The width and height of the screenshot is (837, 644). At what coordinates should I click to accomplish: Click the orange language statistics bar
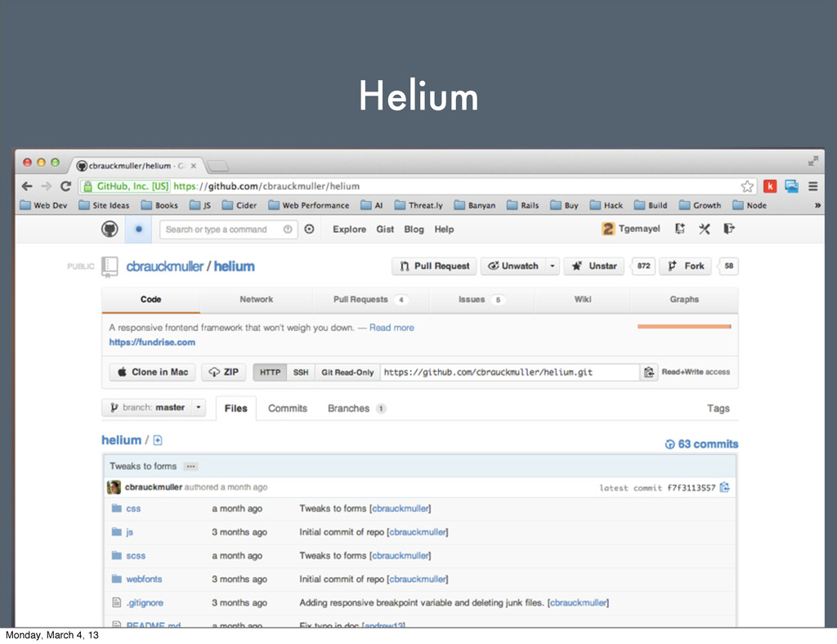click(684, 327)
